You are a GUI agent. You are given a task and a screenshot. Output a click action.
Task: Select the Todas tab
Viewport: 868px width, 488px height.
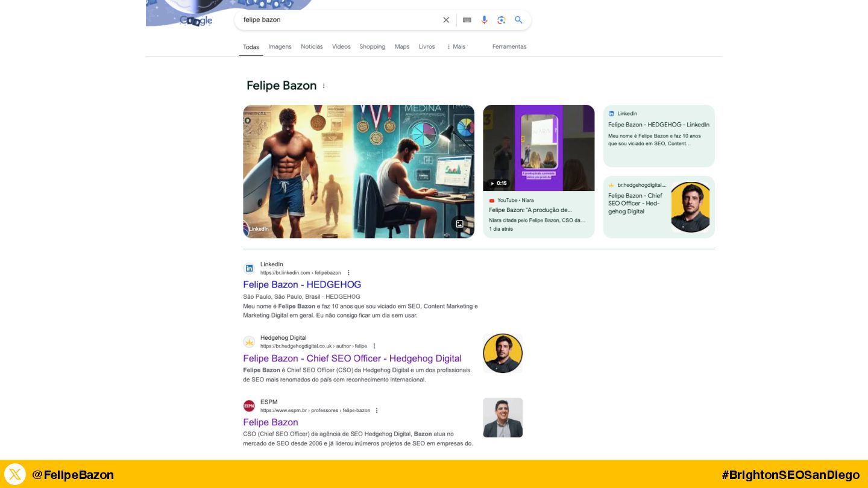click(x=251, y=47)
